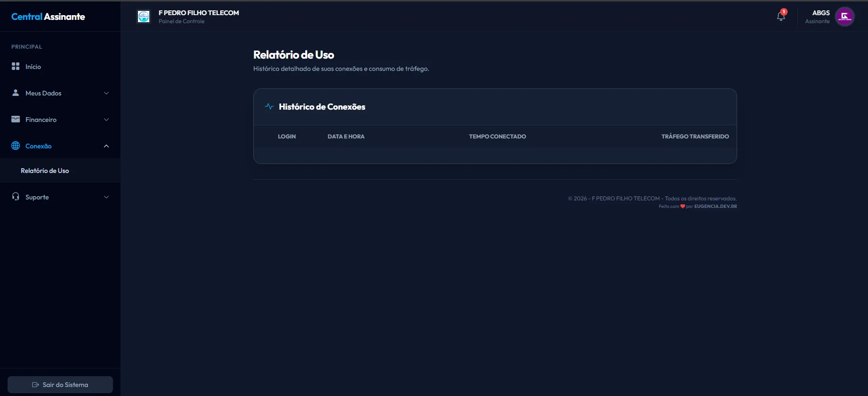Open notifications via the bell icon
Screen dimensions: 868x396
tap(781, 17)
